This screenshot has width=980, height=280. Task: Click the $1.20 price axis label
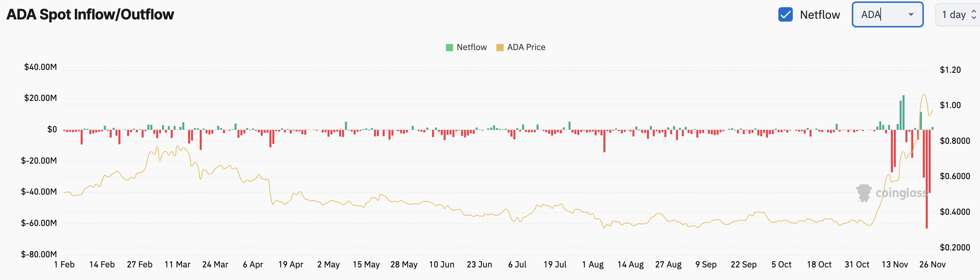point(950,70)
